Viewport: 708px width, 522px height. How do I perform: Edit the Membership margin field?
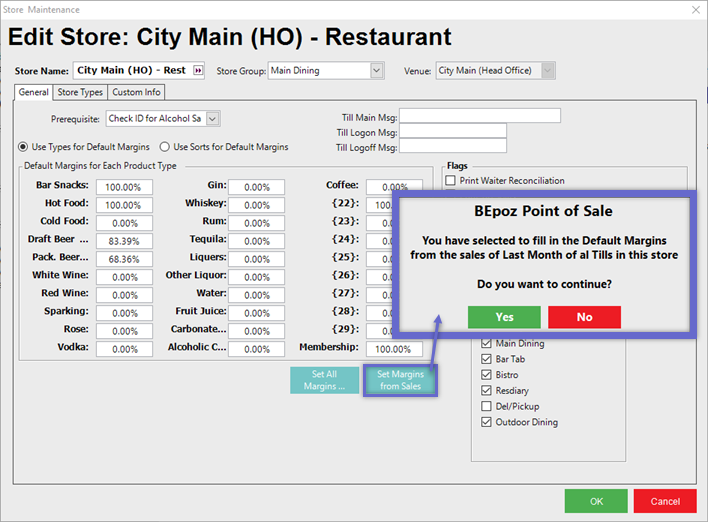[x=394, y=349]
